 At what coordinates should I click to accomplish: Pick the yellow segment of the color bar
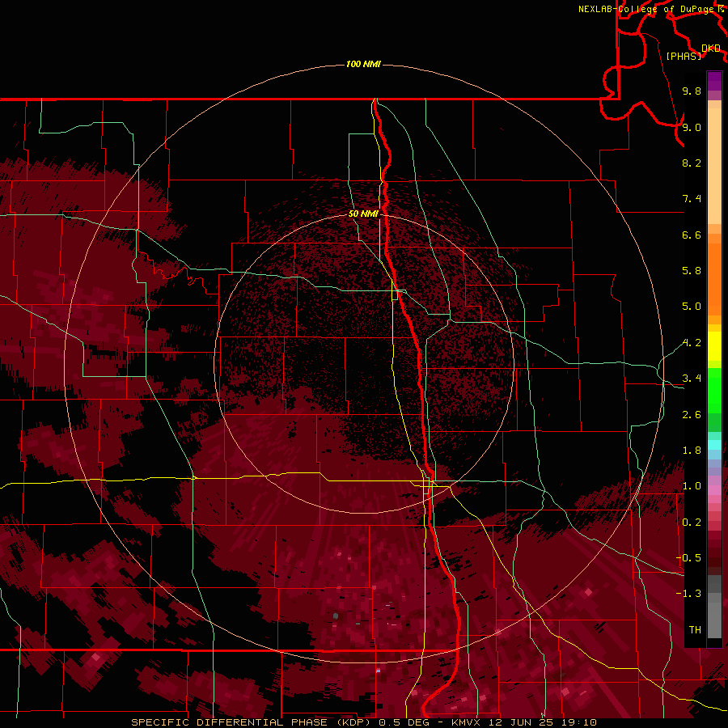tap(714, 346)
